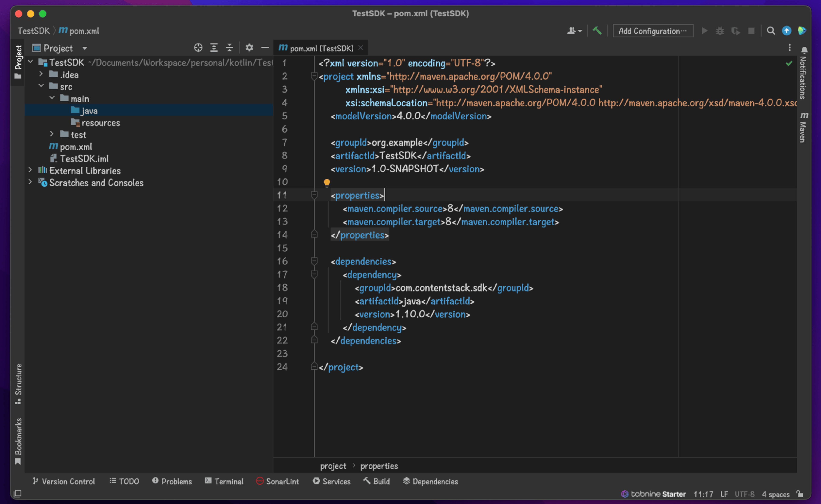Open editor tab options three-dot menu
This screenshot has height=504, width=821.
click(x=789, y=48)
